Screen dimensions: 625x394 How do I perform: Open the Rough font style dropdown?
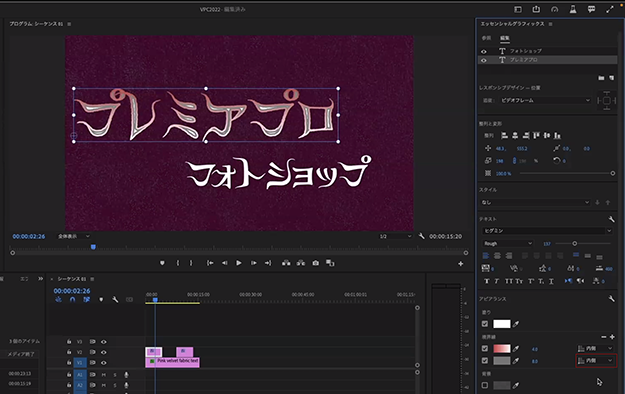507,243
